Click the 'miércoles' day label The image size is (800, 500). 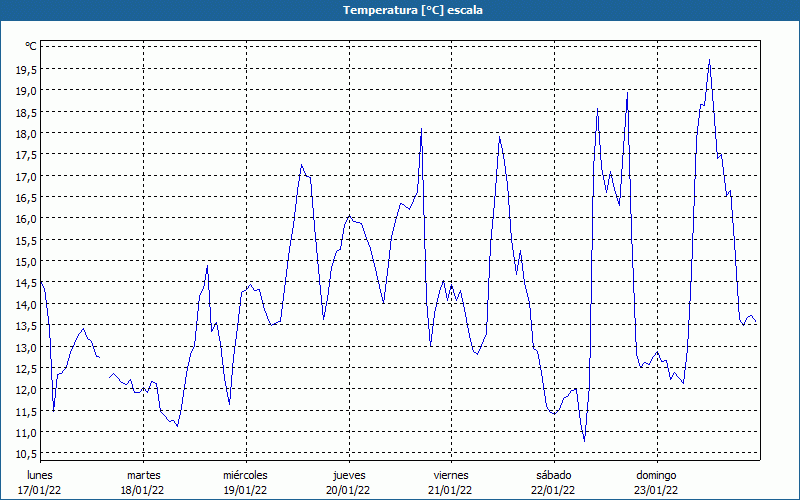(x=245, y=476)
